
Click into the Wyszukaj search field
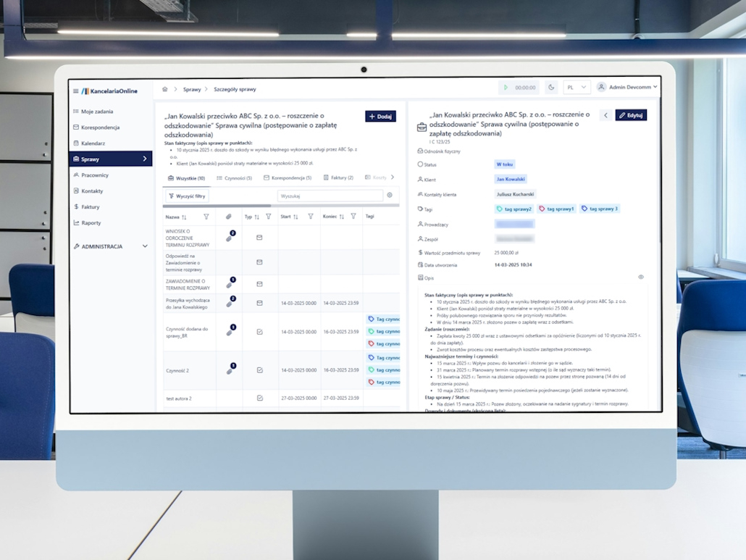pyautogui.click(x=330, y=196)
